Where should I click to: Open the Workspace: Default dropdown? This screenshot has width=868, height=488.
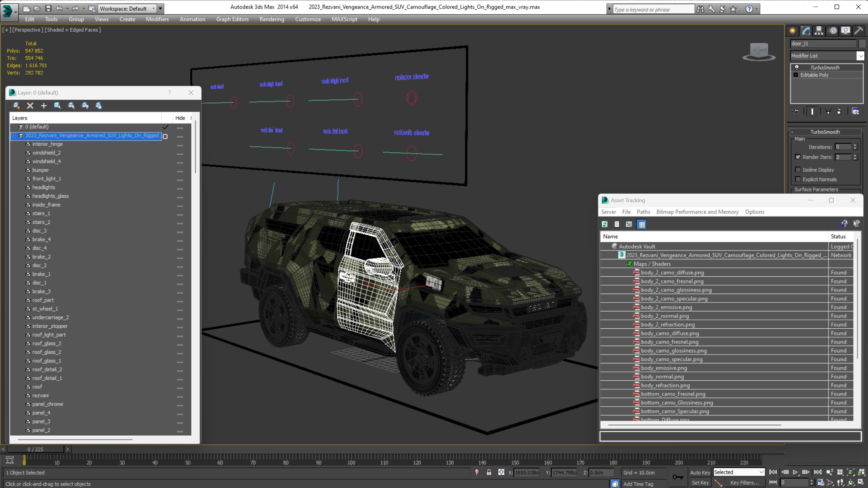[127, 9]
